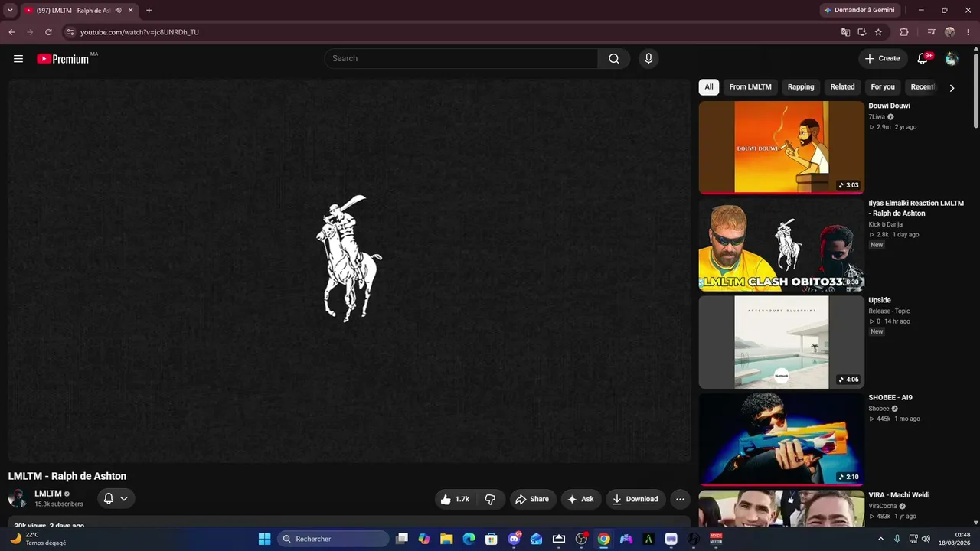Switch to the LMLTM browser tab
The height and width of the screenshot is (551, 980).
coord(79,11)
